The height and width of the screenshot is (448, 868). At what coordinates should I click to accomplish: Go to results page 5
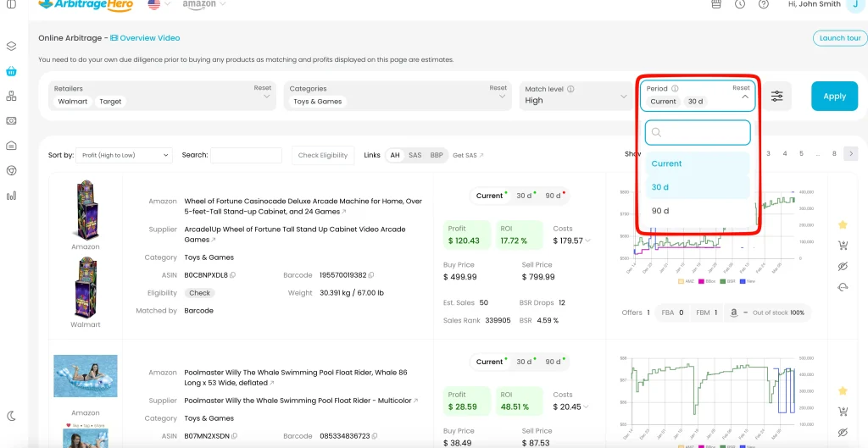pos(801,154)
